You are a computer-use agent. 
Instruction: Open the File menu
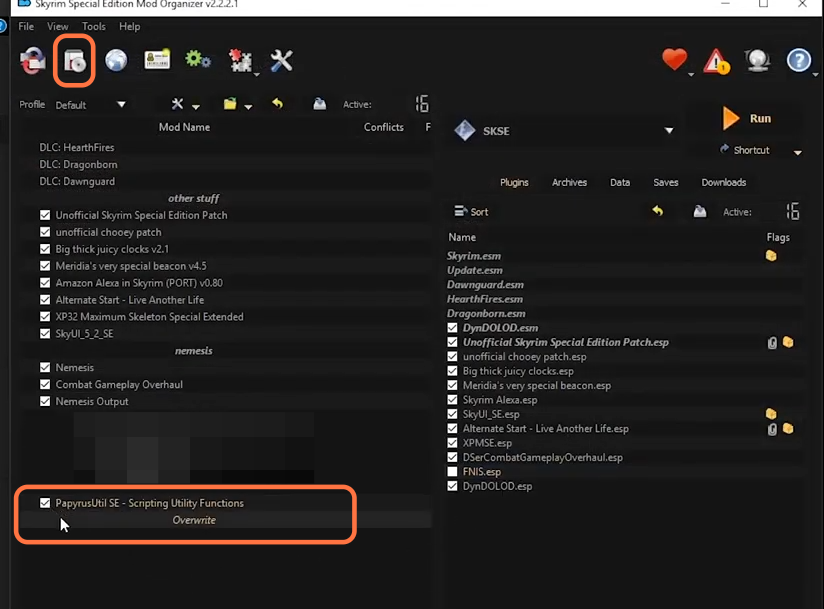point(26,26)
